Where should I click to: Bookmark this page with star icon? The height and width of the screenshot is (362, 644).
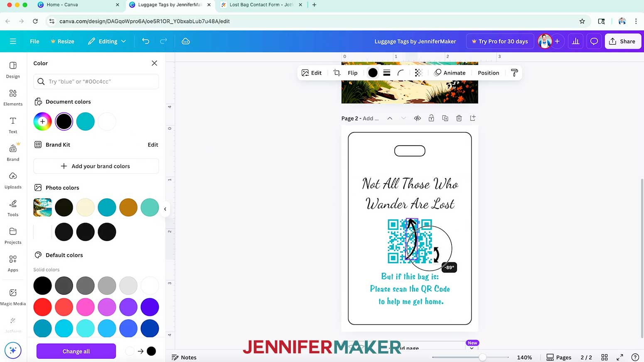click(582, 21)
